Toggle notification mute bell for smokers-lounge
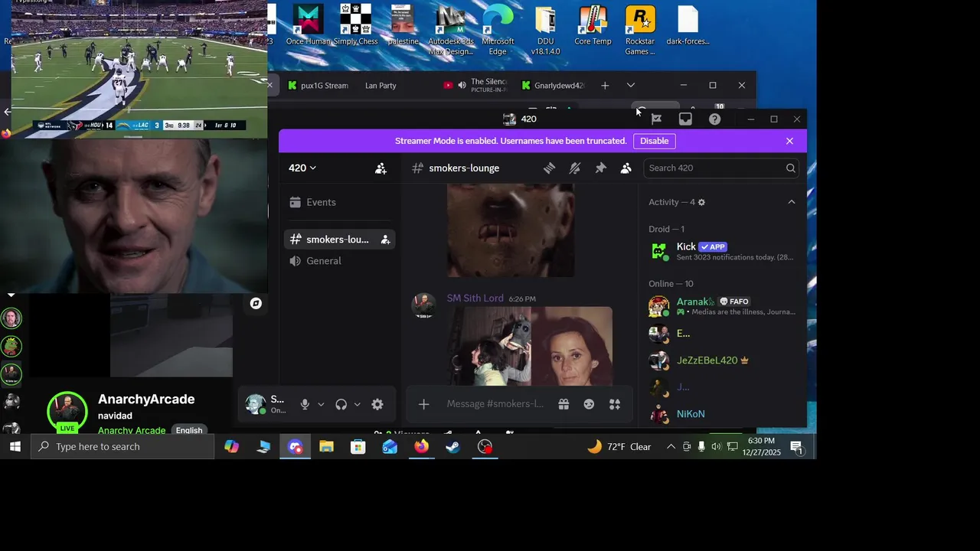980x551 pixels. (x=575, y=168)
